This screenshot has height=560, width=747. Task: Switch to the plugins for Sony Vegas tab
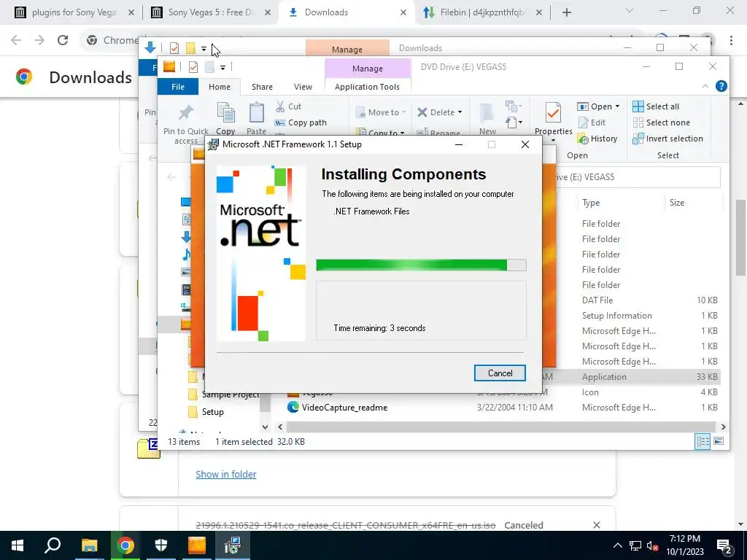point(74,12)
